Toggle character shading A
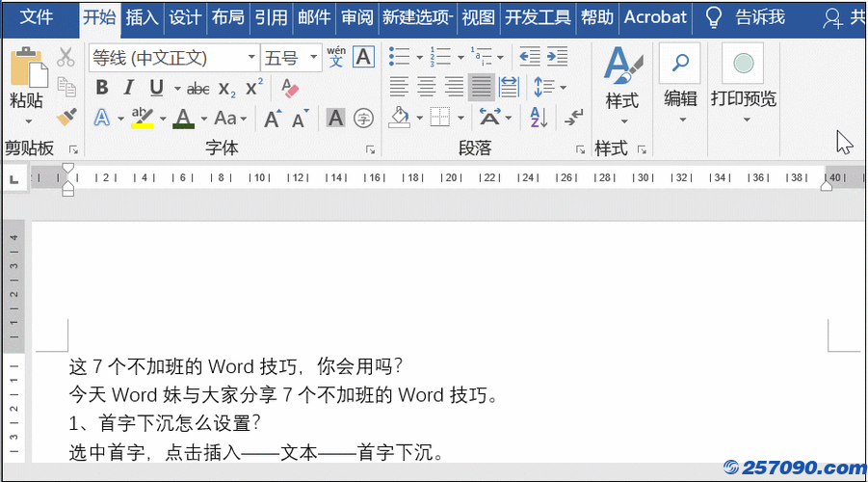 pos(335,118)
